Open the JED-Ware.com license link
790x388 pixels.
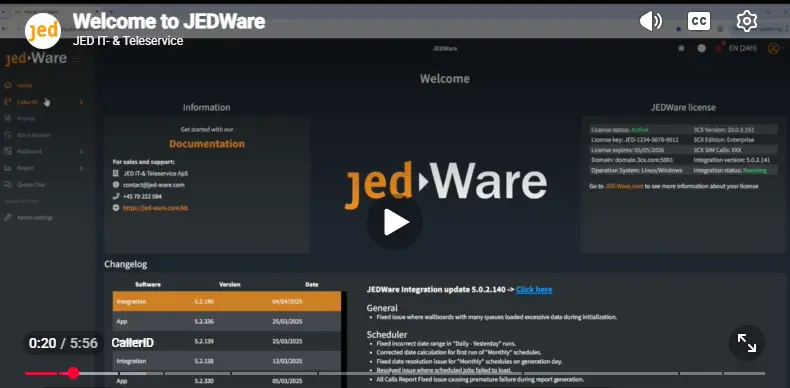pyautogui.click(x=624, y=186)
